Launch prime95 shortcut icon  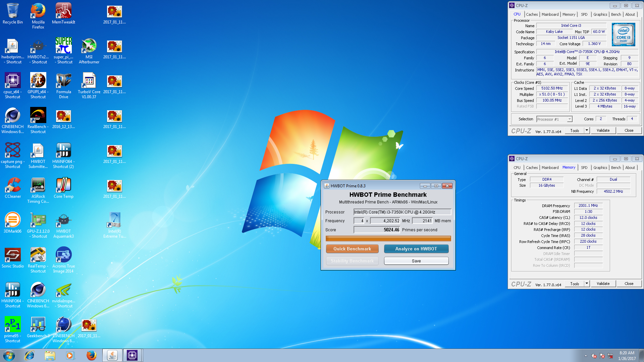[13, 330]
